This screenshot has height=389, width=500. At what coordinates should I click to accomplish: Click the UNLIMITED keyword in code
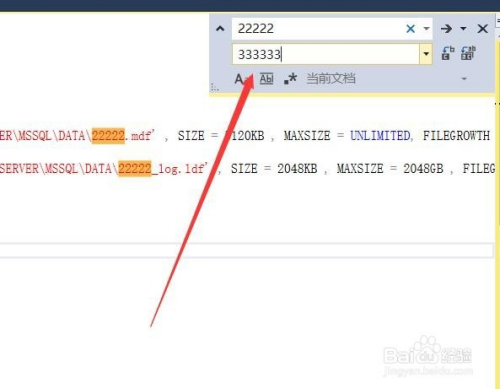click(x=380, y=136)
